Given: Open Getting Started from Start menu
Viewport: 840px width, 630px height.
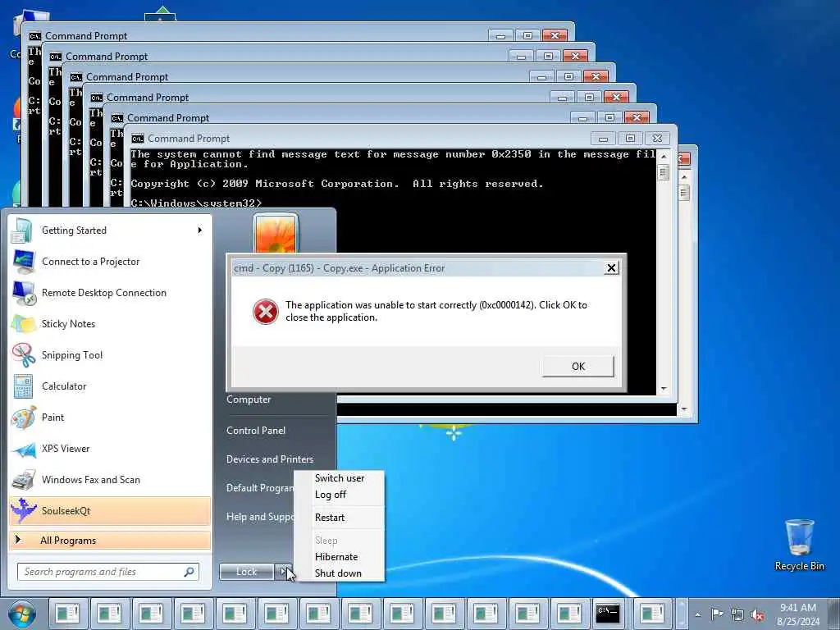Looking at the screenshot, I should 111,231.
